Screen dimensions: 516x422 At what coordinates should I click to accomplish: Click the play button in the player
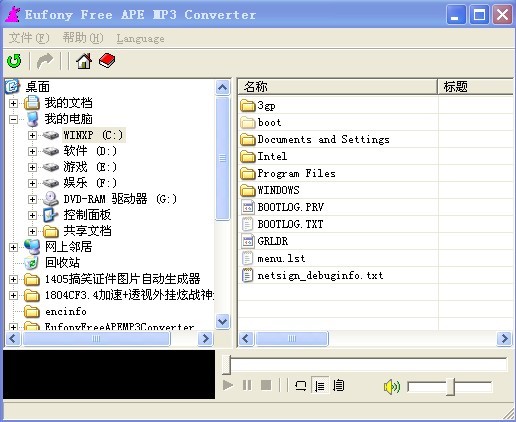coord(228,385)
